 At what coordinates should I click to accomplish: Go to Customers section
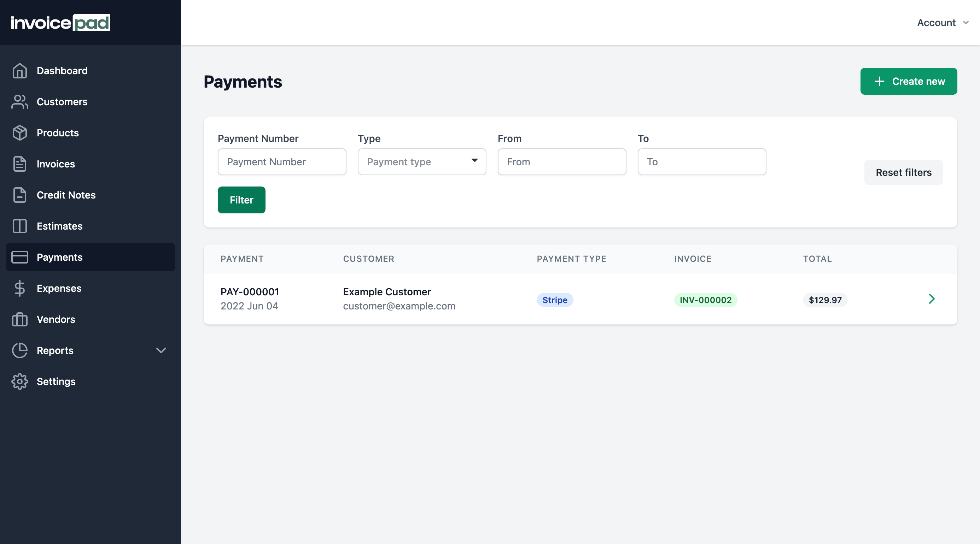coord(91,102)
